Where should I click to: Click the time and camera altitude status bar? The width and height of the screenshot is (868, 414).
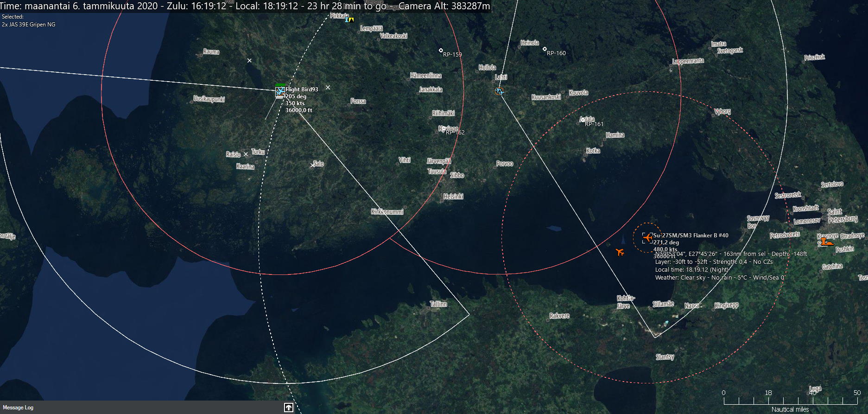pyautogui.click(x=246, y=6)
